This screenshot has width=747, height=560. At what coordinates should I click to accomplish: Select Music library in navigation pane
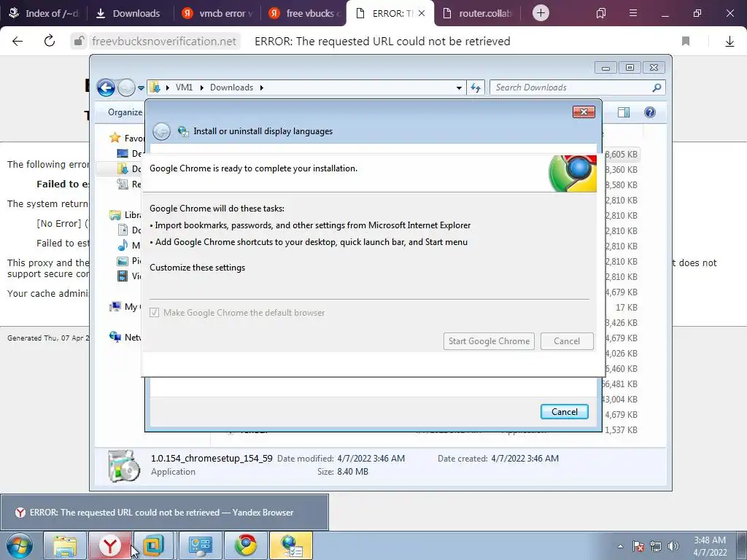tap(130, 246)
